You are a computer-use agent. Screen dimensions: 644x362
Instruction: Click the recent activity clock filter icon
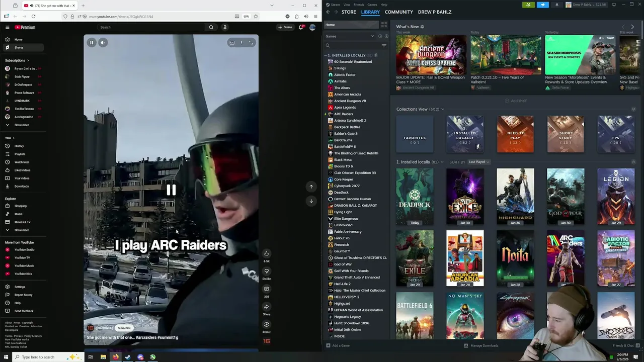(x=380, y=36)
